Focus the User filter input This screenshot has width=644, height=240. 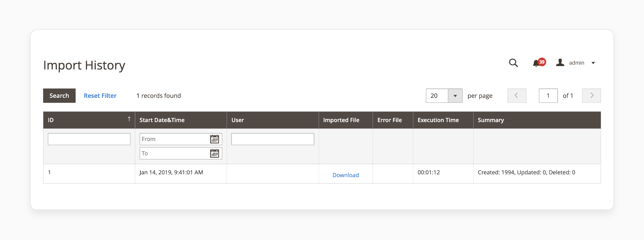pyautogui.click(x=273, y=139)
